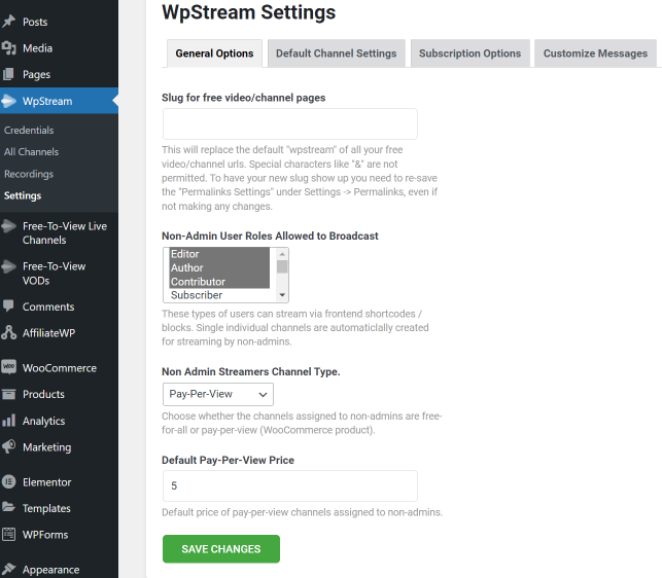Screen dimensions: 662x578
Task: Click roles list scroll up arrow
Action: [x=282, y=254]
